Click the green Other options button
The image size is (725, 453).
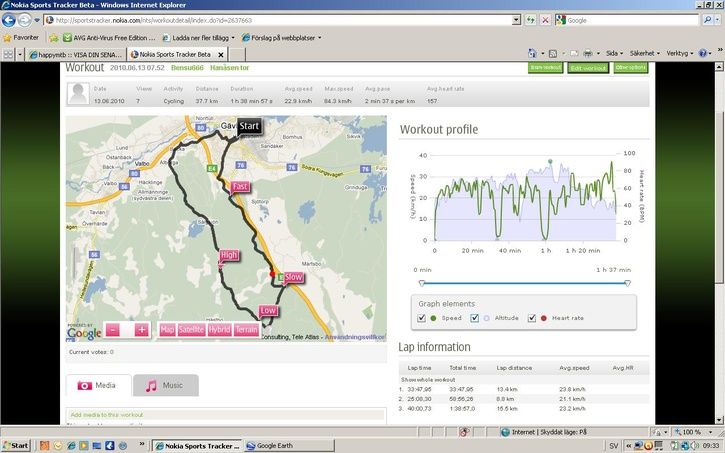[x=631, y=67]
